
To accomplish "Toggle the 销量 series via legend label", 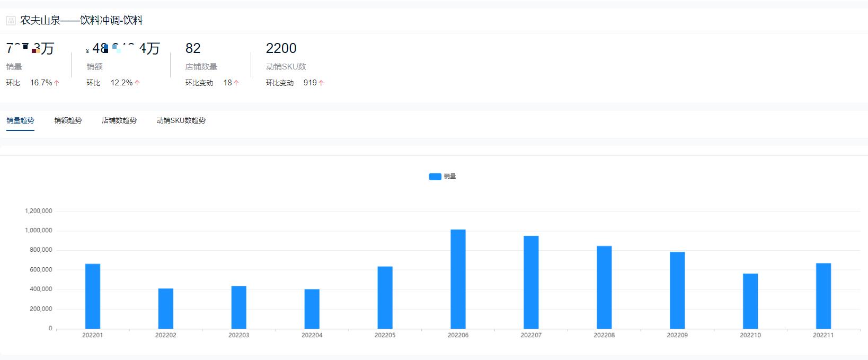I will pyautogui.click(x=450, y=177).
